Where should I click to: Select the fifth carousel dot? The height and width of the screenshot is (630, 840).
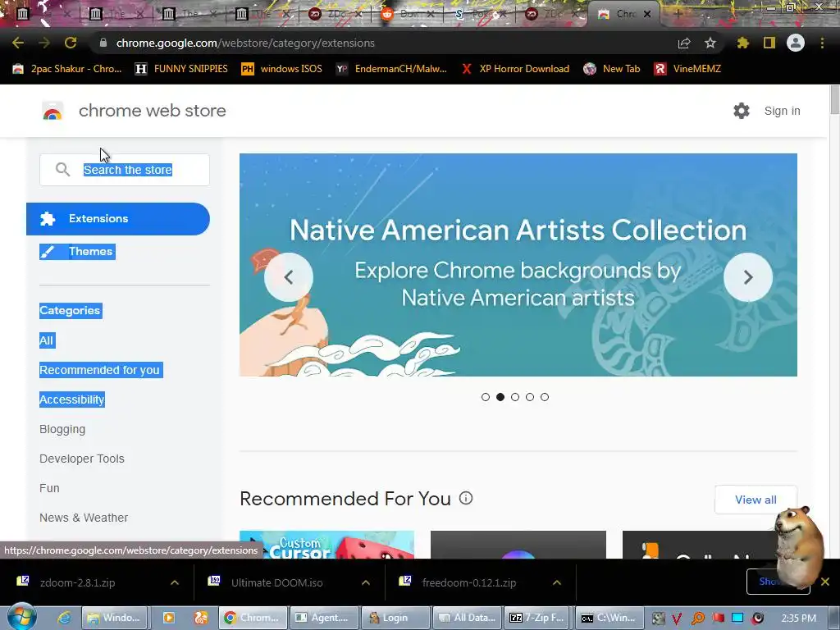pyautogui.click(x=545, y=397)
